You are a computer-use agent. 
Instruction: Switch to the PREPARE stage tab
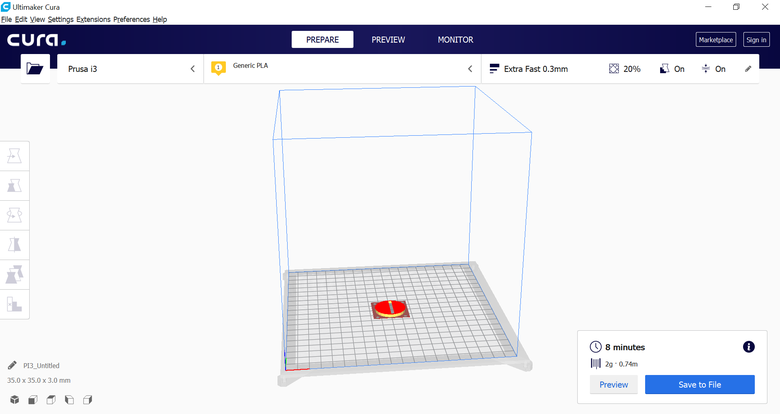pos(322,40)
